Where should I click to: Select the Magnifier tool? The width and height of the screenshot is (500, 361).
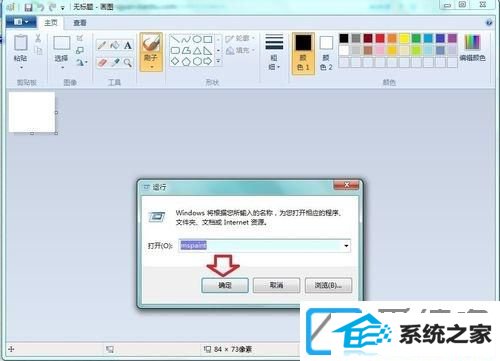tap(128, 62)
